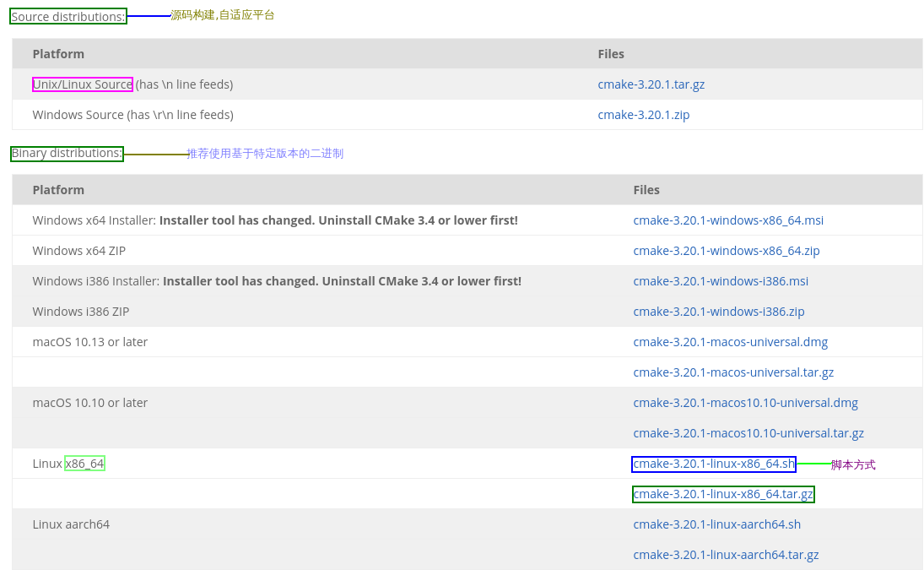Select the "Source distributions:" heading text
Screen dimensions: 924x570
coord(68,17)
